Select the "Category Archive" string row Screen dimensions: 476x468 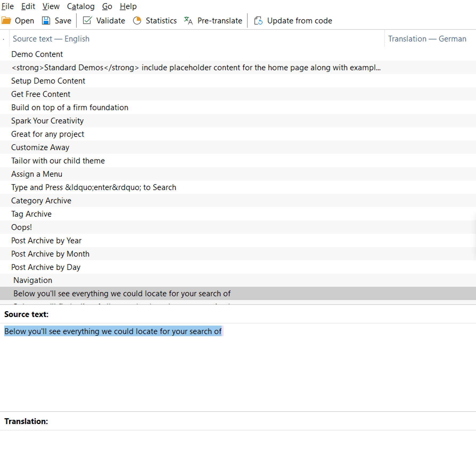tap(41, 201)
